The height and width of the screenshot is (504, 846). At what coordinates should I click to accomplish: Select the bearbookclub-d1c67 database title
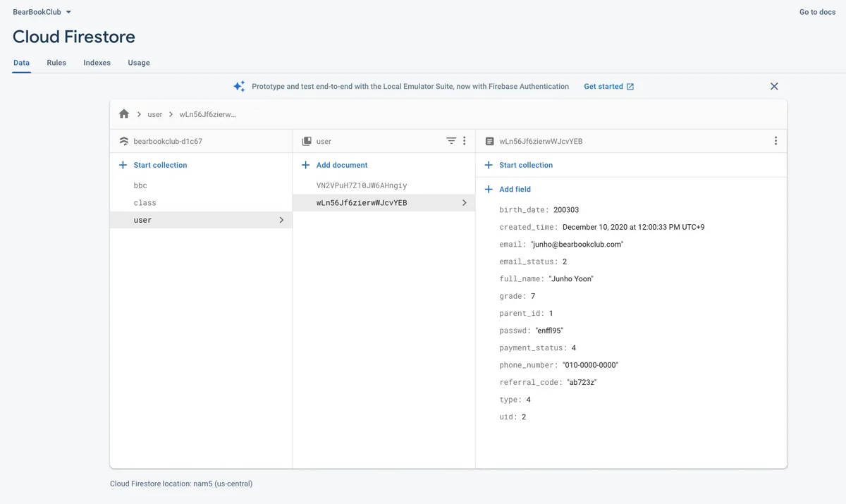pos(168,141)
